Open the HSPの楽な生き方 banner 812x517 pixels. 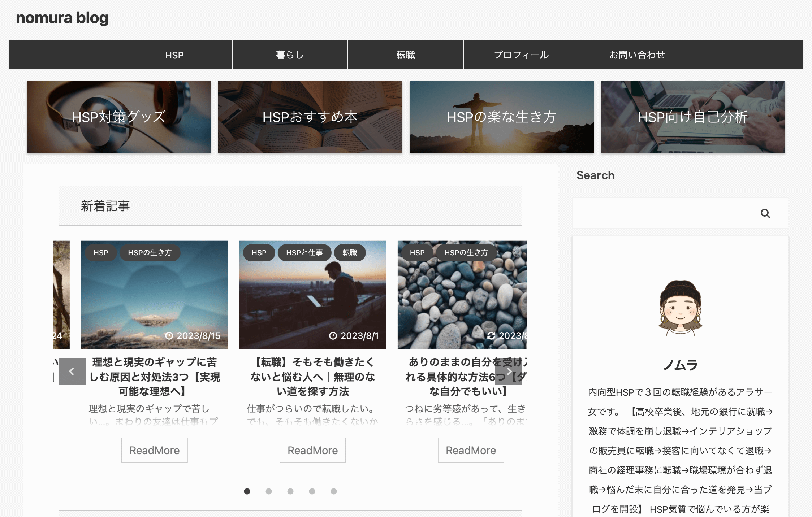coord(502,117)
